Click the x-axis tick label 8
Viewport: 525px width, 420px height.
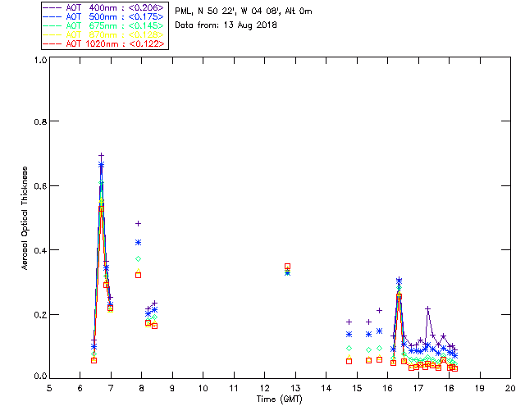[142, 389]
